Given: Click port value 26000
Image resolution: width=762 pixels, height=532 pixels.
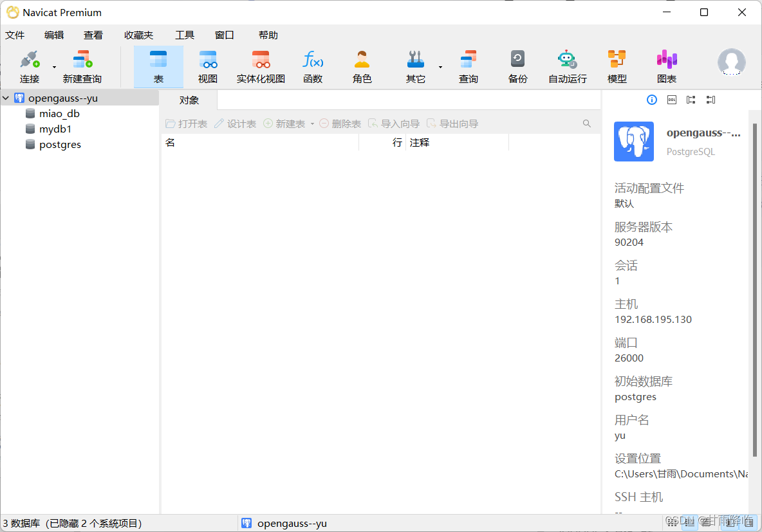Looking at the screenshot, I should (629, 358).
